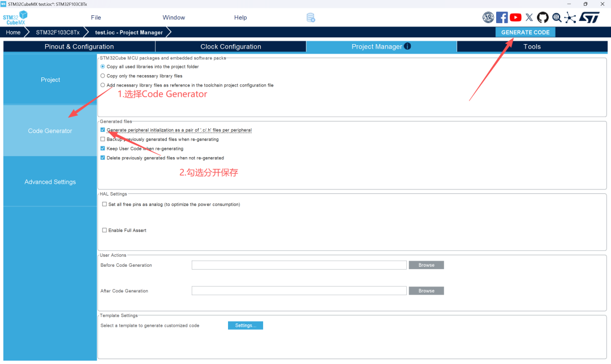Go to Home breadcrumb
The width and height of the screenshot is (611, 364).
click(13, 32)
